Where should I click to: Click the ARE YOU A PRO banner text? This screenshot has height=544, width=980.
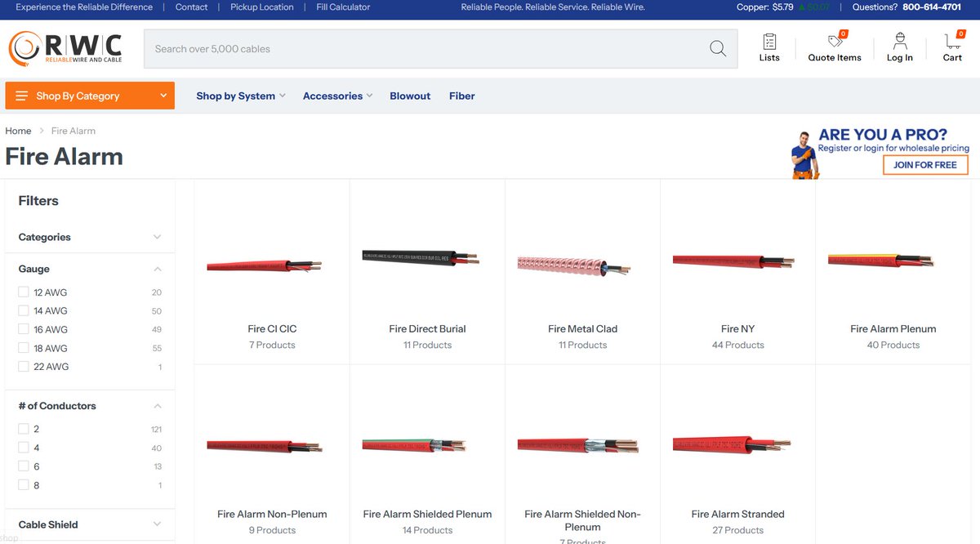(883, 135)
